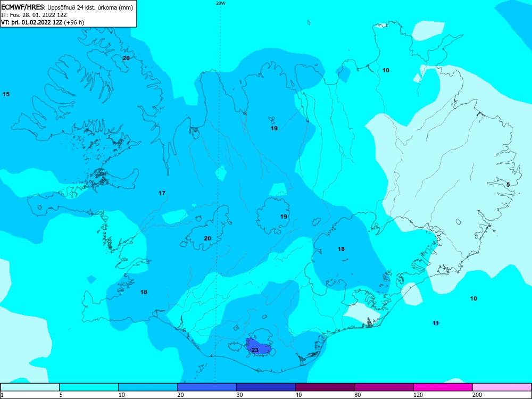Click the legend tick label 80
This screenshot has height=399, width=532.
pos(358,395)
